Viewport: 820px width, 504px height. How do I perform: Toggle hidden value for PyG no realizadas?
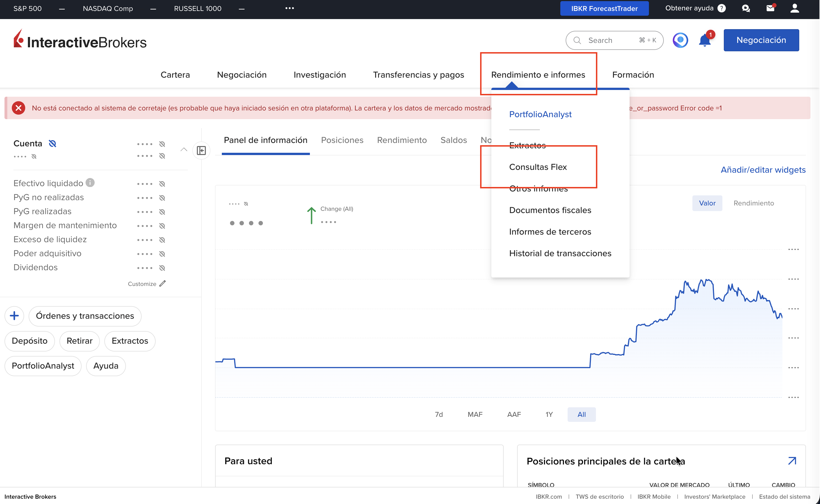tap(162, 198)
